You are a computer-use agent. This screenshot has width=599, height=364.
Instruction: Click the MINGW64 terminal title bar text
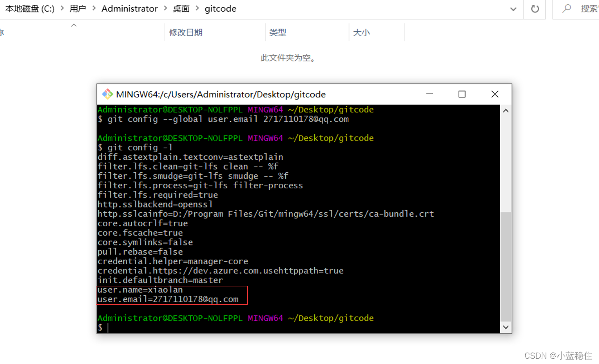tap(221, 94)
